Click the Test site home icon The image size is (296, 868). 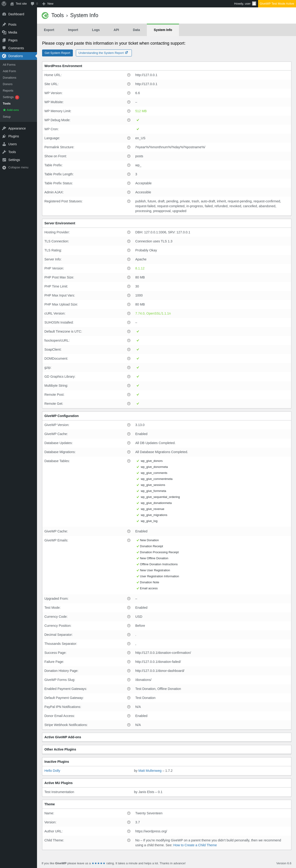click(12, 4)
